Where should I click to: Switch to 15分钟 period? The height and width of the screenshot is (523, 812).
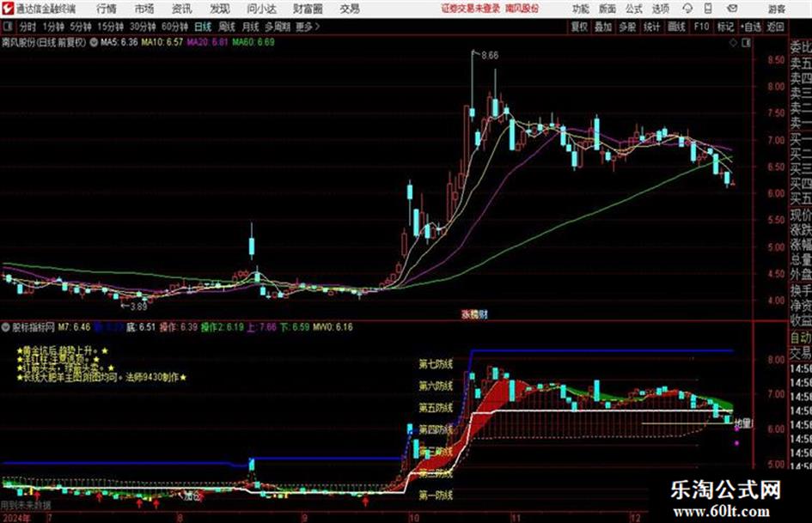tap(111, 27)
